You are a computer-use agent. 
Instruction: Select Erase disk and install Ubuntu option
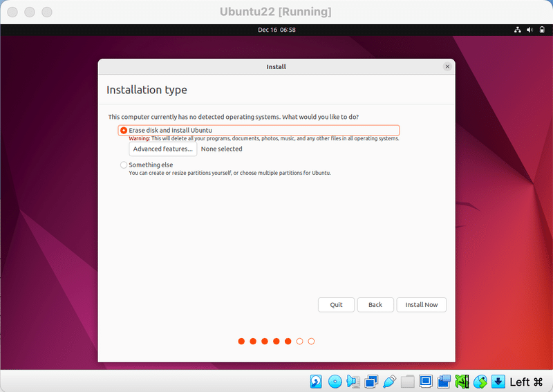[259, 130]
